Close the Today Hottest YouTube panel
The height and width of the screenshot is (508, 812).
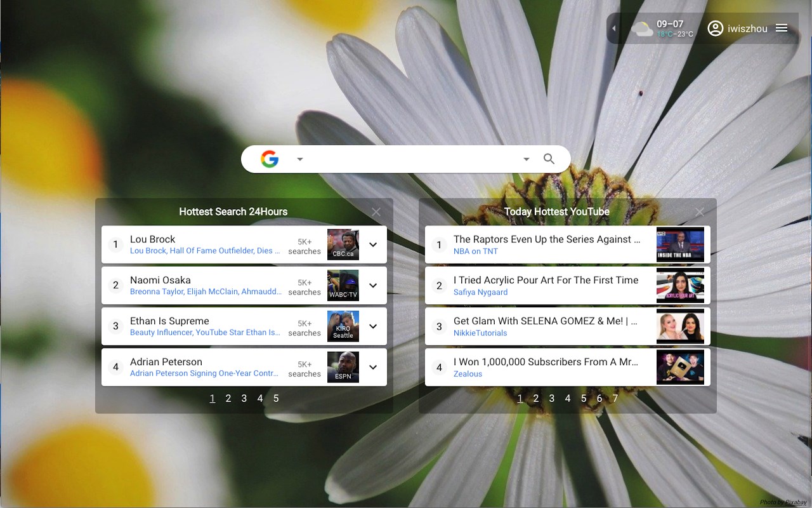click(700, 212)
